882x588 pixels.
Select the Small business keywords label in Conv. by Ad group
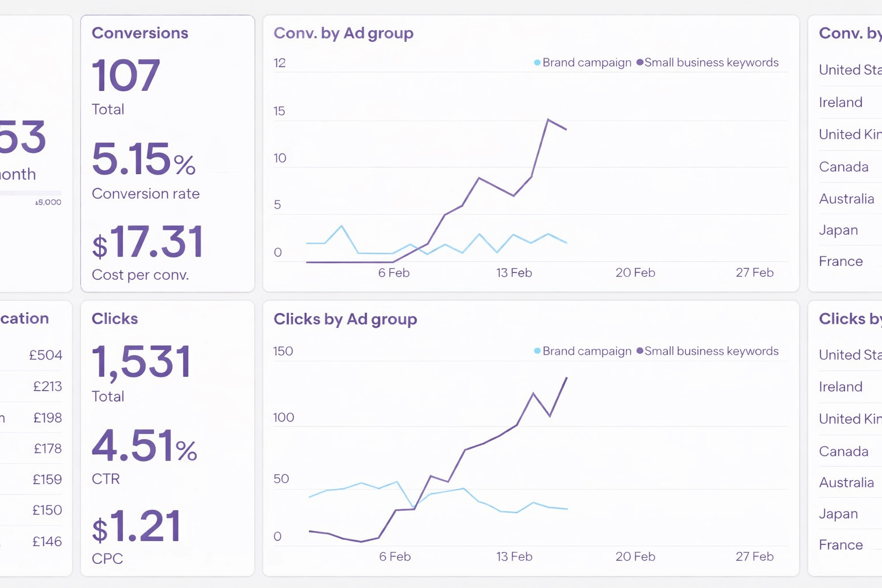click(711, 63)
